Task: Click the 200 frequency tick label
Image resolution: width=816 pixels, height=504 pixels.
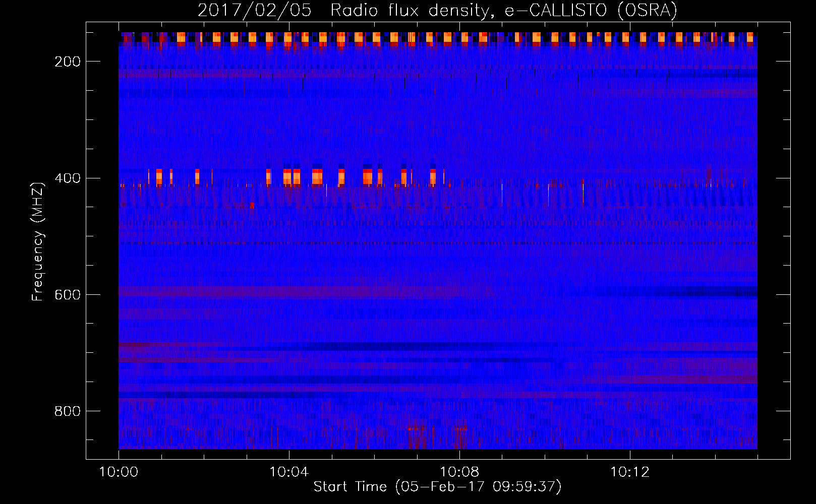Action: (68, 61)
